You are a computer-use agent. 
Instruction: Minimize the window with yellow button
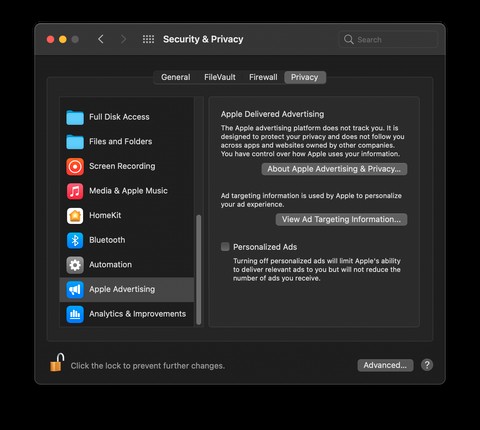click(x=63, y=39)
